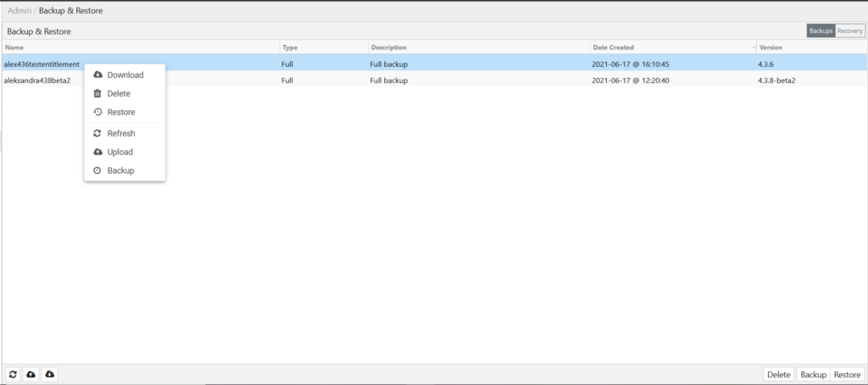Switch to the Backups tab
Screen dimensions: 868x385
click(821, 31)
